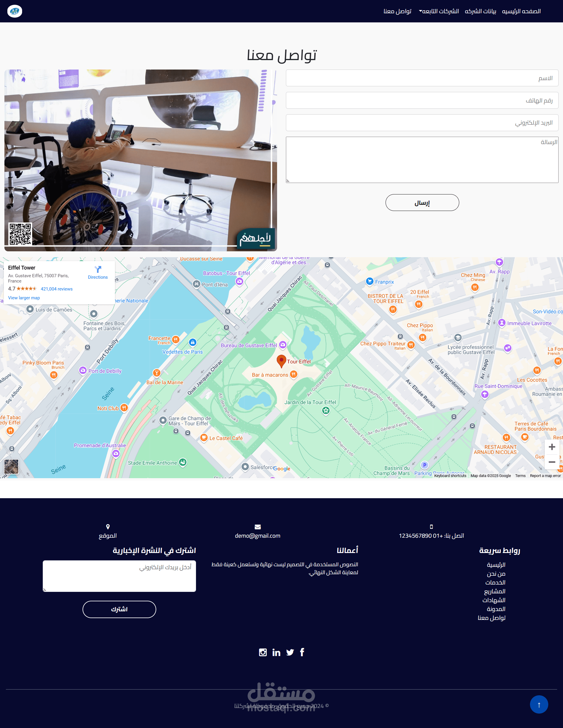The width and height of the screenshot is (563, 728).
Task: Switch to satellite view thumbnail
Action: click(11, 467)
